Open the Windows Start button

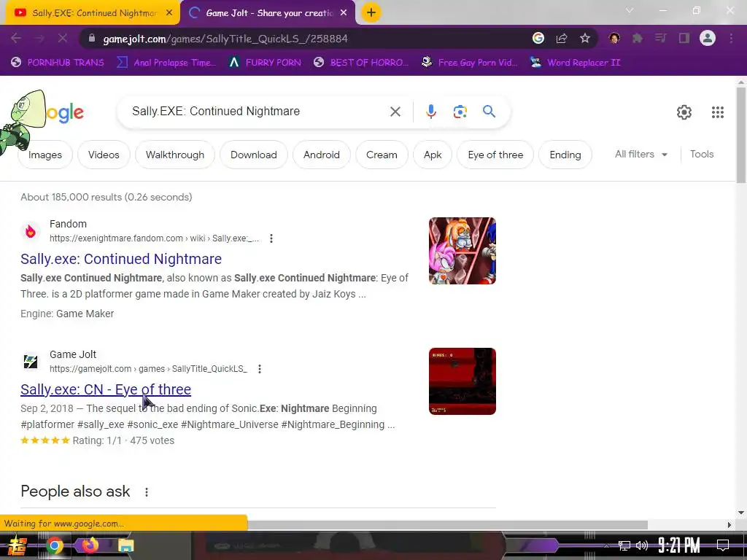coord(18,545)
